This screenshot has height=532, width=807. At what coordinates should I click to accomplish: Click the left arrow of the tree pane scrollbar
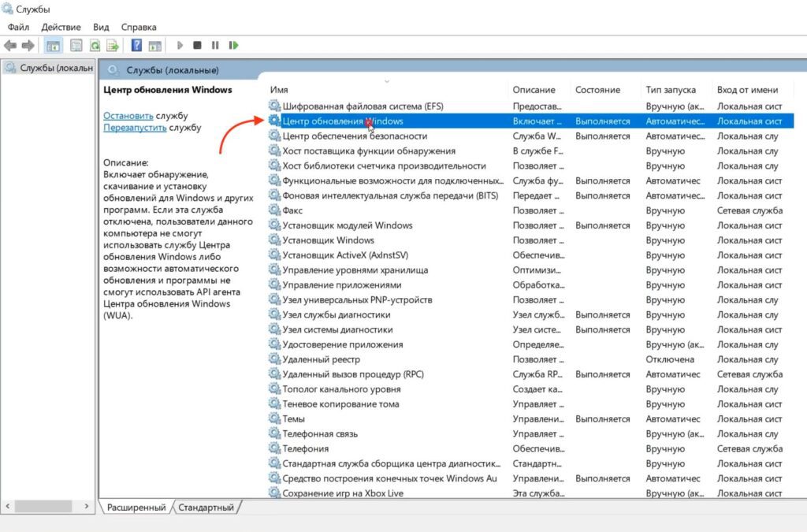[x=7, y=506]
